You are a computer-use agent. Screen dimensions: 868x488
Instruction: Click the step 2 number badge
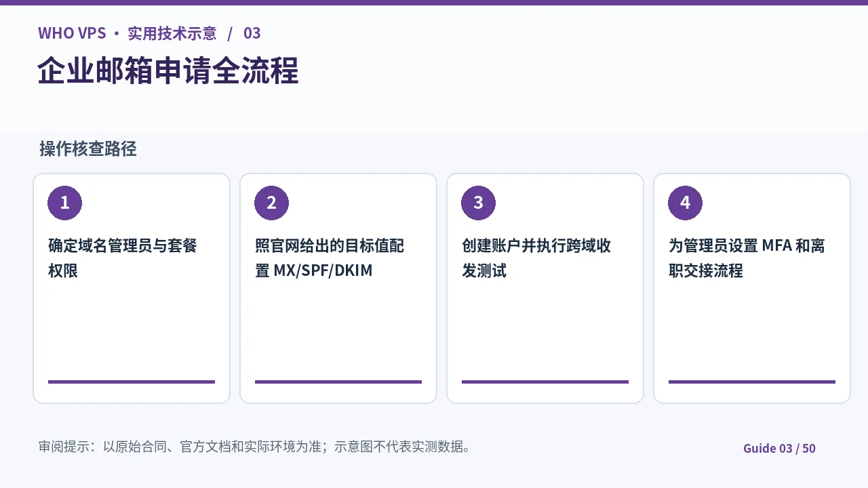point(271,203)
